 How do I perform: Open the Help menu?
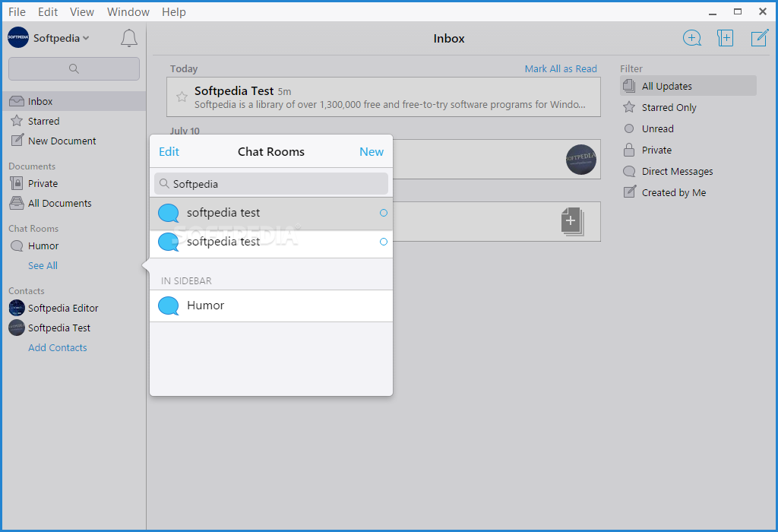(174, 12)
